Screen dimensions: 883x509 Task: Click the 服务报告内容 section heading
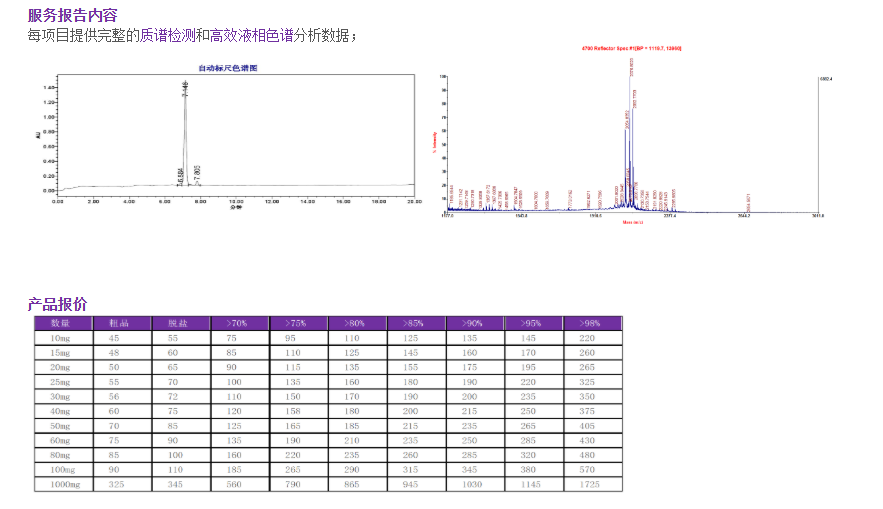[x=72, y=15]
